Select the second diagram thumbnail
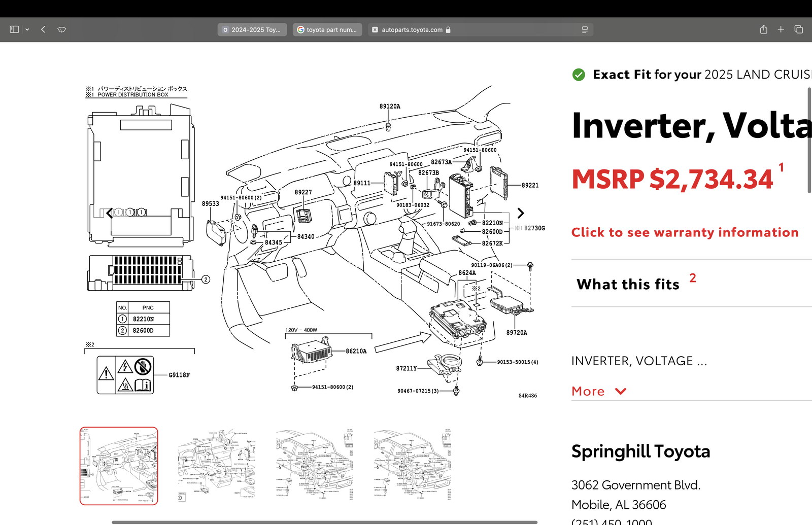The width and height of the screenshot is (812, 525). click(x=217, y=466)
